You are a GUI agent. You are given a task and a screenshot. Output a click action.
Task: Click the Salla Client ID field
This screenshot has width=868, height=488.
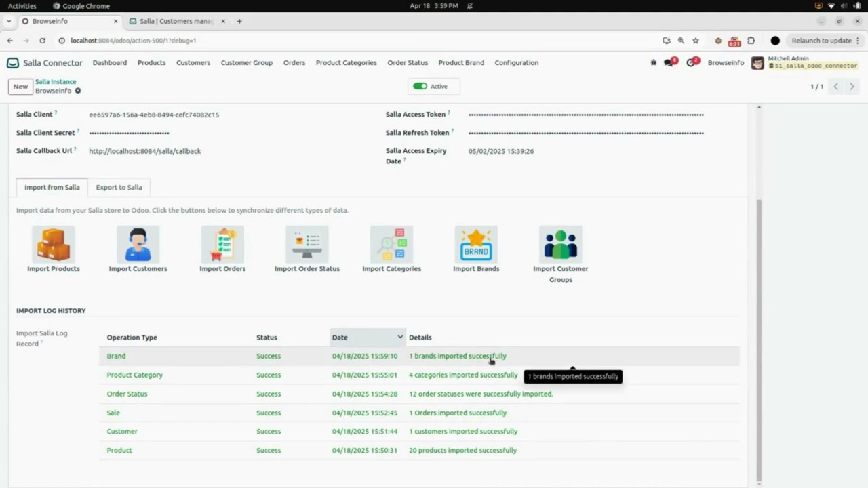[x=154, y=115]
